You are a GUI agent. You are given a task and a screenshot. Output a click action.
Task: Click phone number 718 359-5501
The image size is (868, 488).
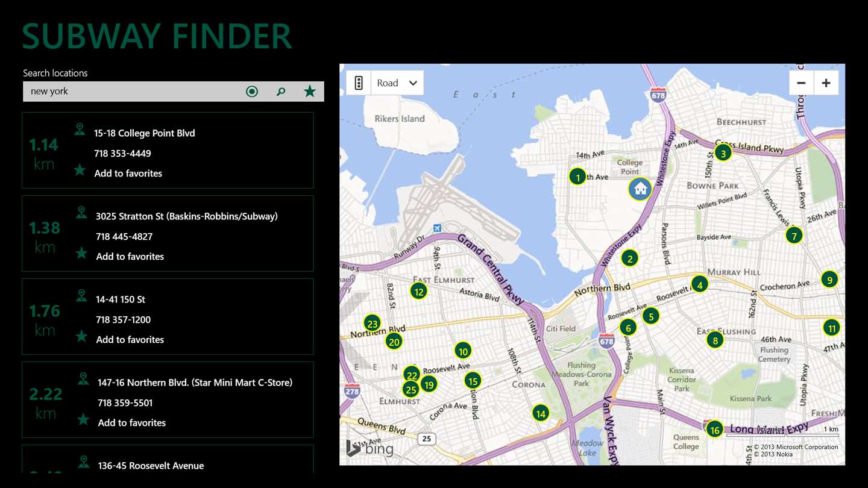(125, 403)
